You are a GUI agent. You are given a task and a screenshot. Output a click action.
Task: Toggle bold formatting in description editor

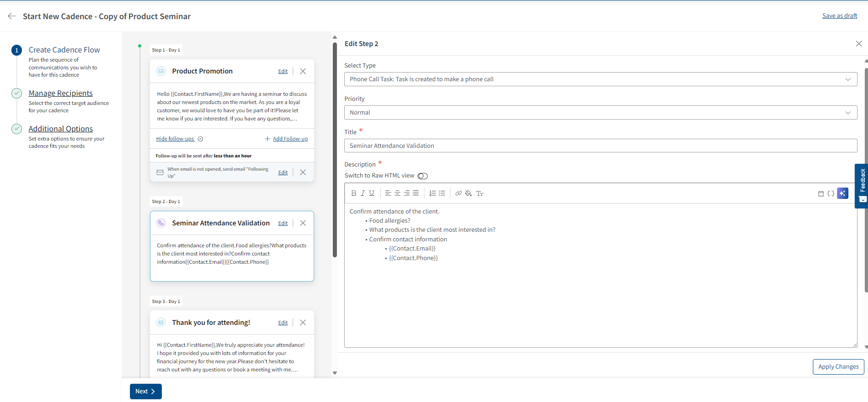click(x=354, y=193)
